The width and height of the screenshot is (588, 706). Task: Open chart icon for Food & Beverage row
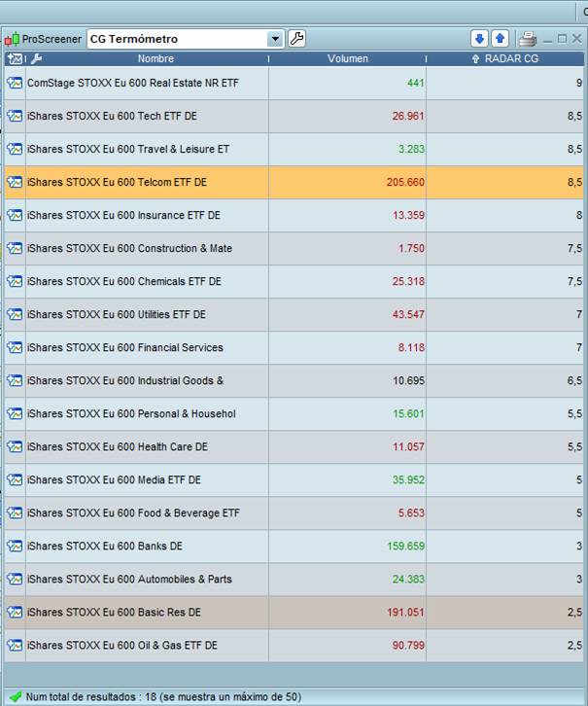[x=15, y=512]
